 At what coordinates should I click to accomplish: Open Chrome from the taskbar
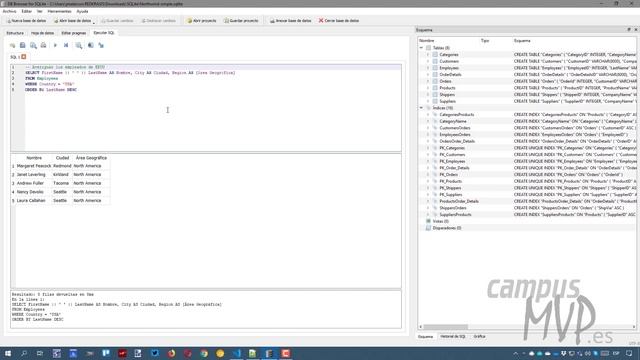click(x=204, y=353)
